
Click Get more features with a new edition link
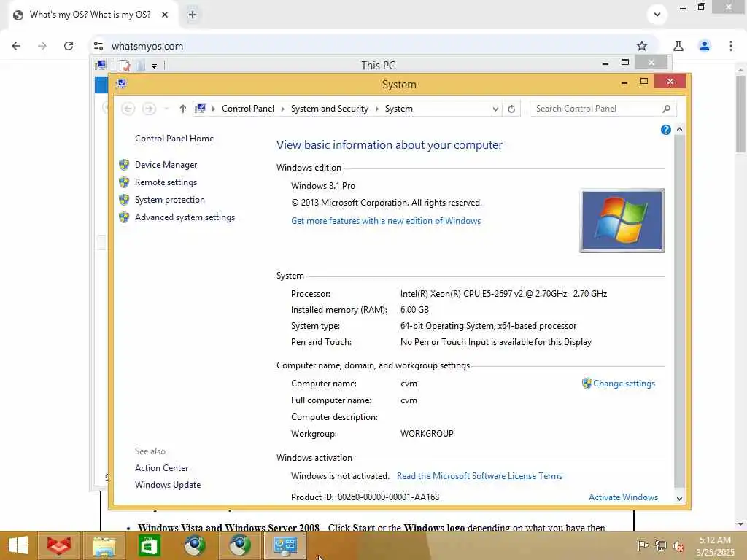(x=386, y=221)
